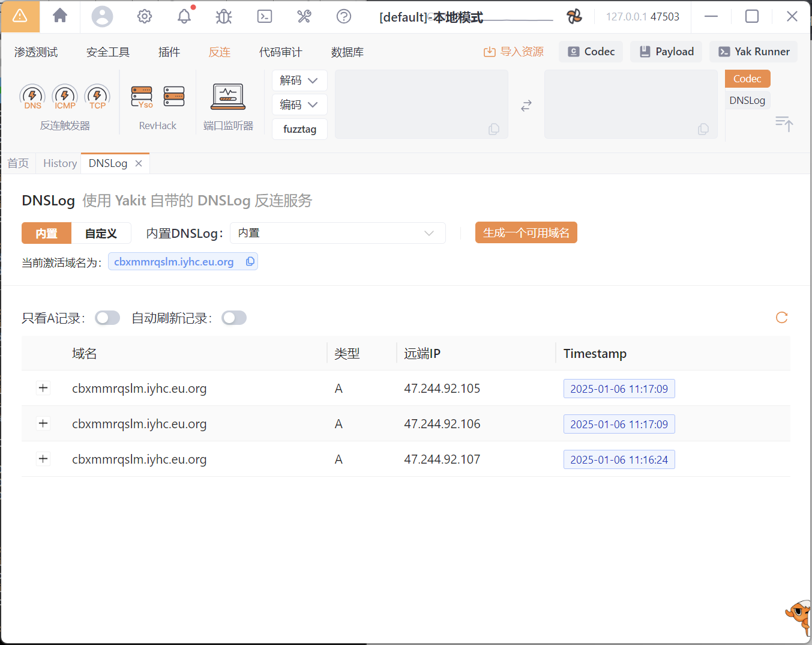
Task: Click the 远端IP column header
Action: (x=422, y=354)
